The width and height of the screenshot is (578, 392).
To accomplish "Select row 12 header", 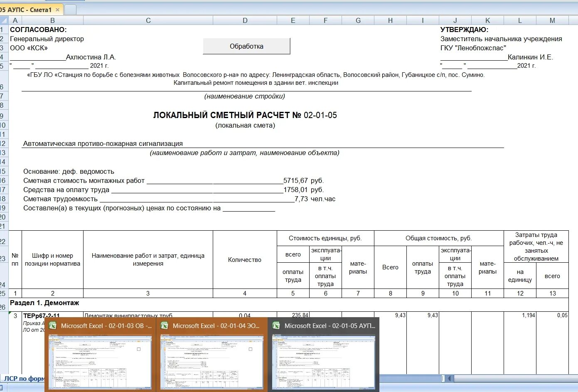I will coord(4,143).
